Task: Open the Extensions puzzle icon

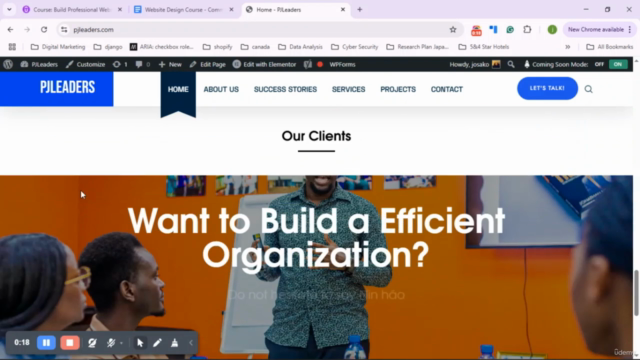Action: point(527,29)
